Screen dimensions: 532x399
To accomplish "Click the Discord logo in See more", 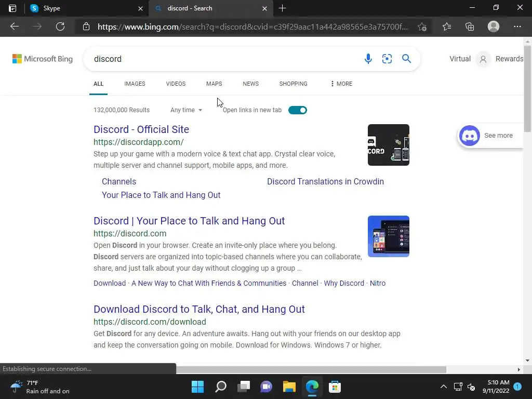I will [470, 136].
